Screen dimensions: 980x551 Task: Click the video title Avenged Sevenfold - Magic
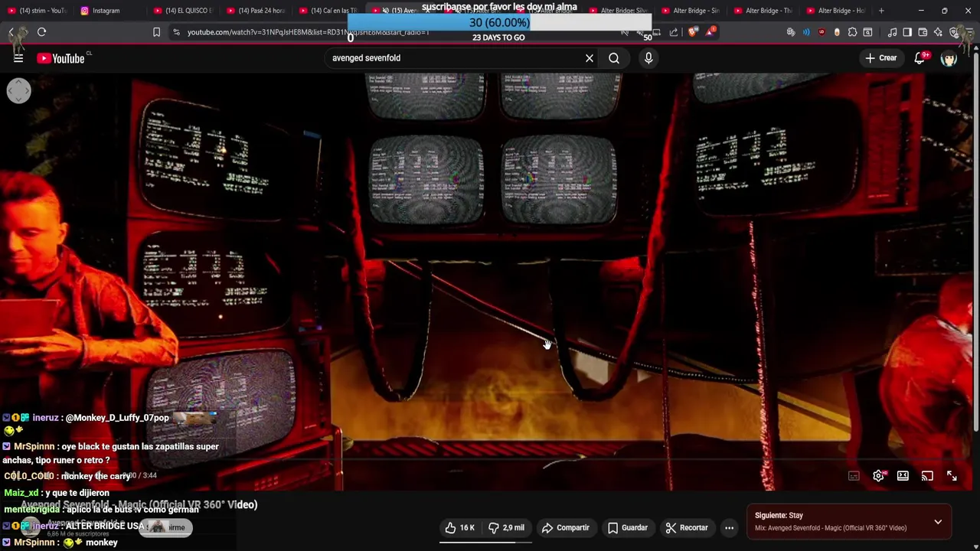(x=139, y=505)
